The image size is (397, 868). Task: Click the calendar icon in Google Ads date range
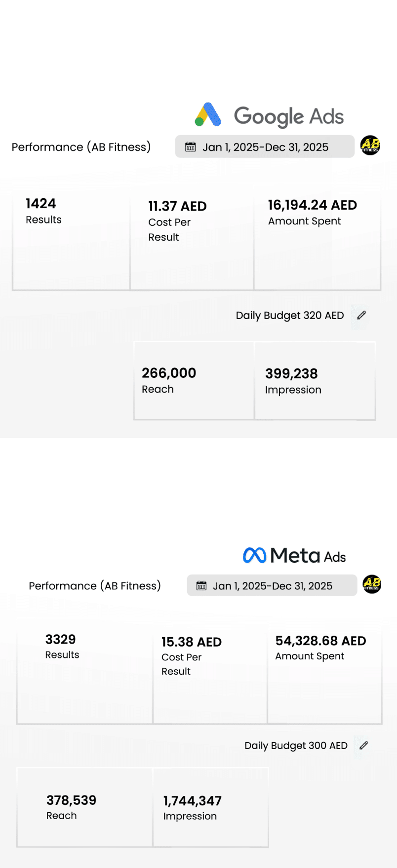190,147
